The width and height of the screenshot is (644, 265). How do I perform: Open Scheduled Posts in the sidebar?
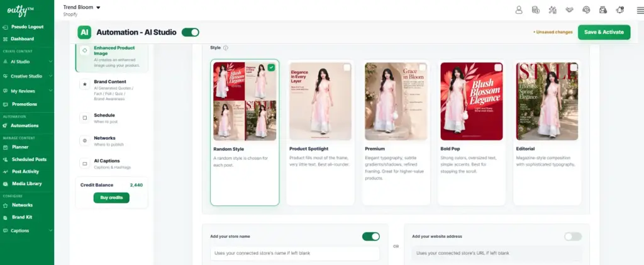pos(29,159)
